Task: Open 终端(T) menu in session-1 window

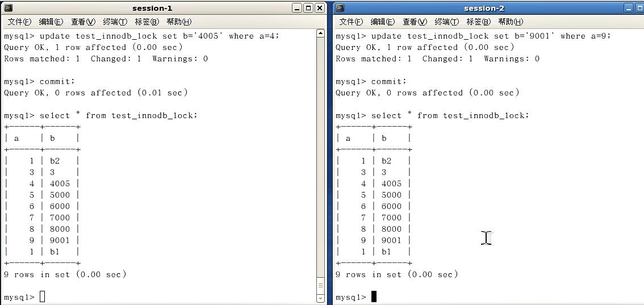Action: (115, 22)
